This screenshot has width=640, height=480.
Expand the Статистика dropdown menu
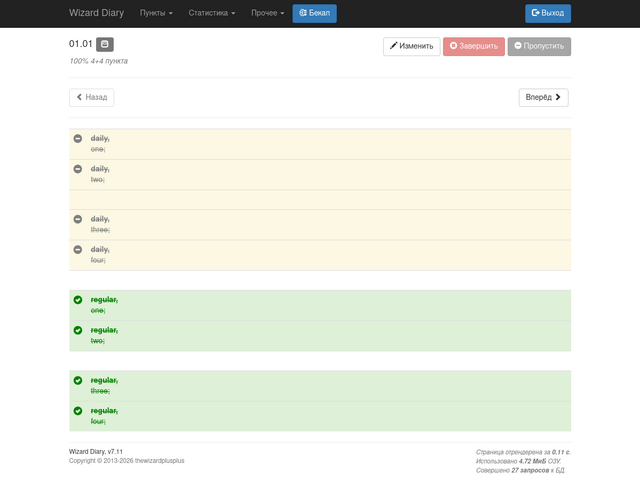click(211, 13)
